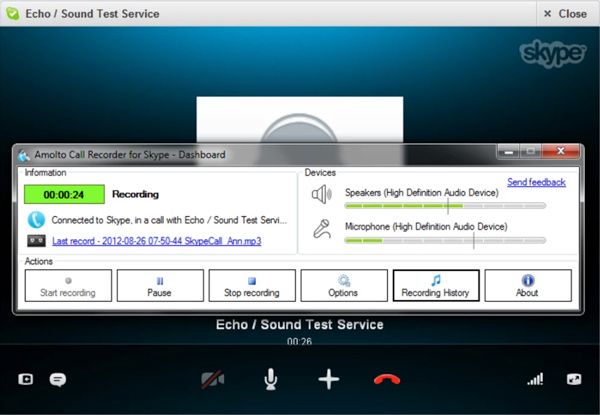Check call quality signal bars icon
The height and width of the screenshot is (415, 600).
click(x=535, y=379)
